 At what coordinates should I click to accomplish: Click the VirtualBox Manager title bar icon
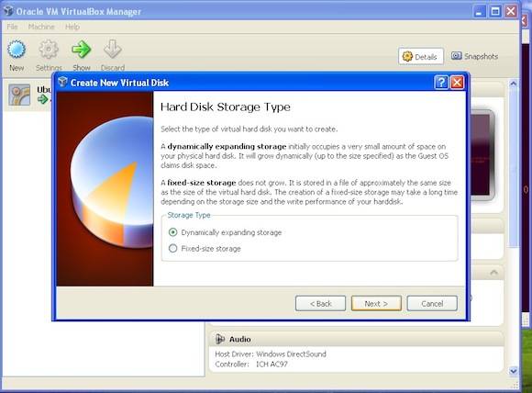click(x=8, y=11)
